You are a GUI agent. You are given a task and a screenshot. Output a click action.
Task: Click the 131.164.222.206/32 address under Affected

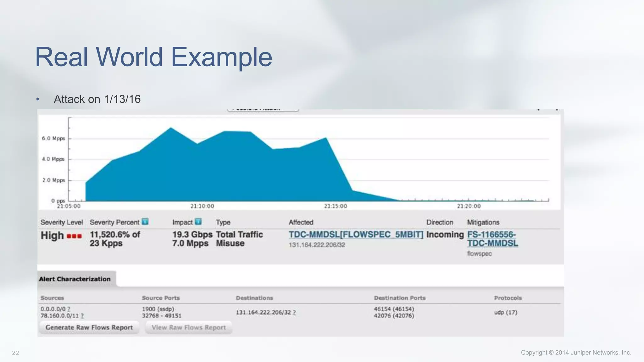[x=317, y=245]
